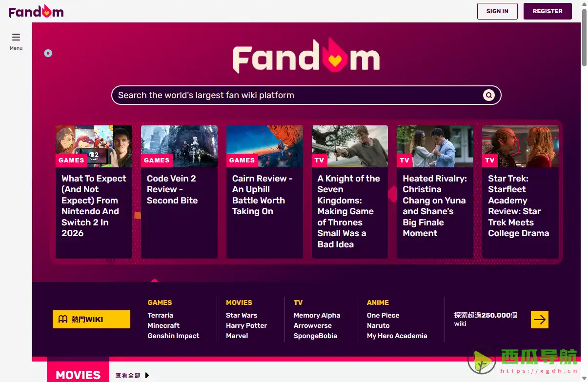Click the SIGN IN button

coord(497,11)
